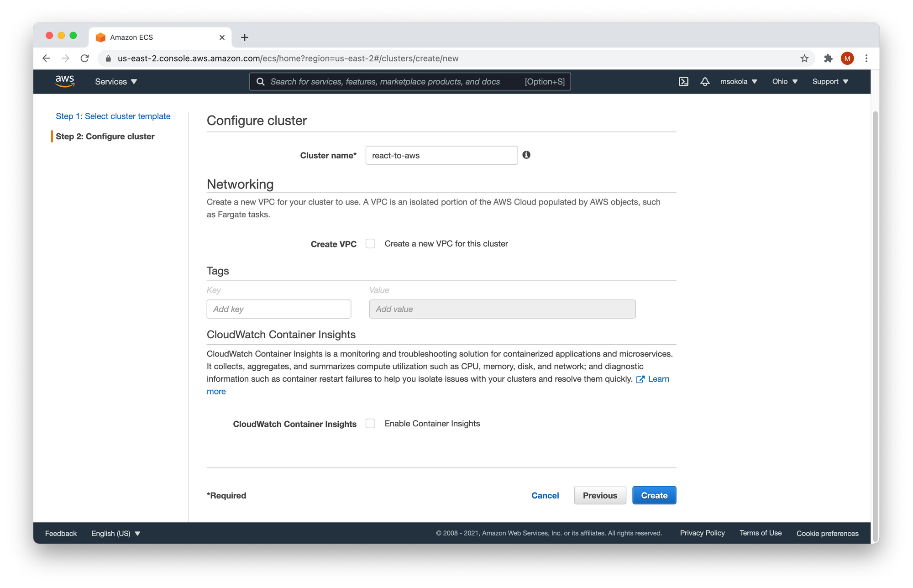Click the Create button to finalize cluster

pos(654,495)
